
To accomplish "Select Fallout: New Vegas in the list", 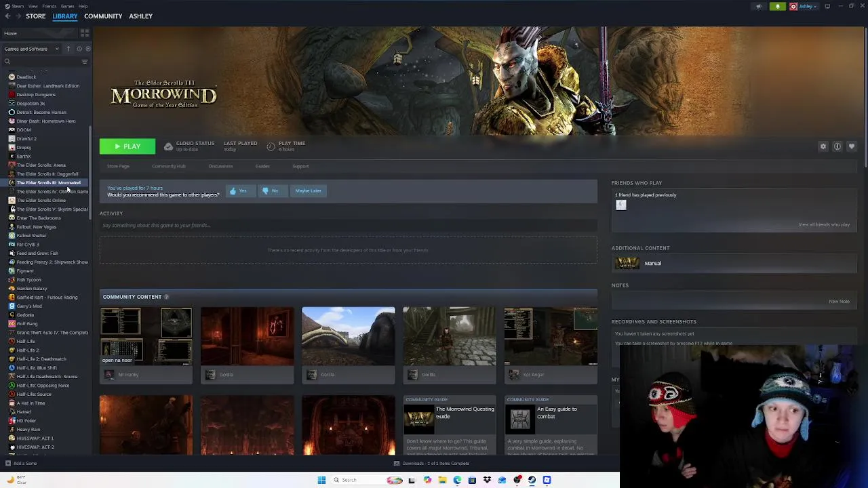I will 36,226.
